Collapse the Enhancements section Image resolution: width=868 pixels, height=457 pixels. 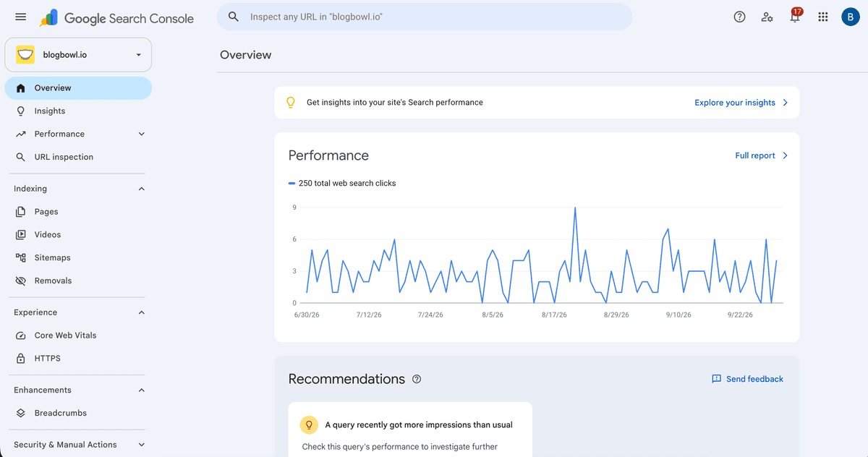[142, 390]
